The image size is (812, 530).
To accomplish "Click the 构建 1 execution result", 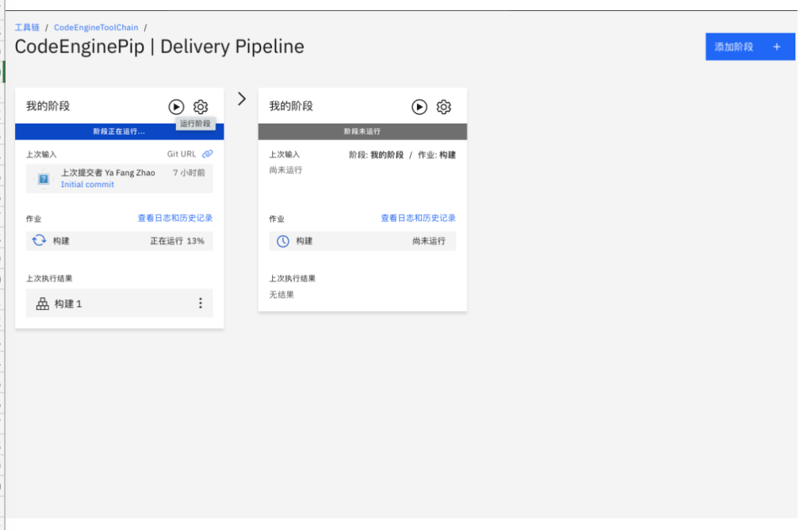I will tap(119, 303).
